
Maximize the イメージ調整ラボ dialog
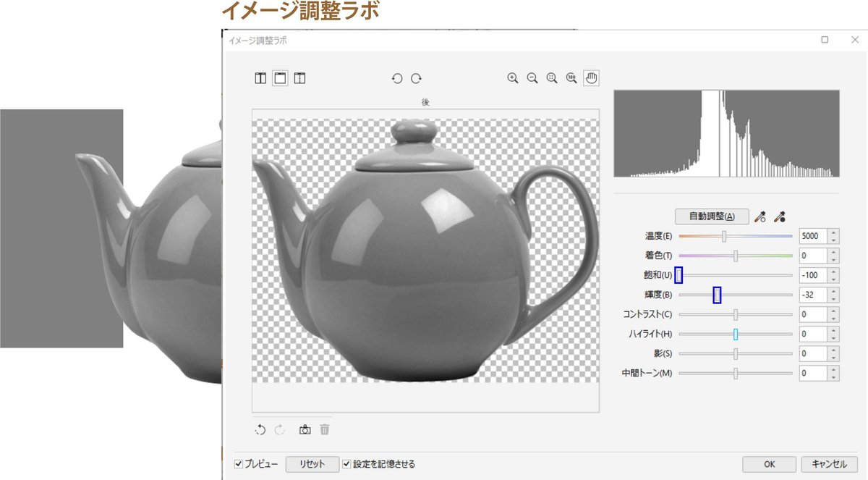825,40
